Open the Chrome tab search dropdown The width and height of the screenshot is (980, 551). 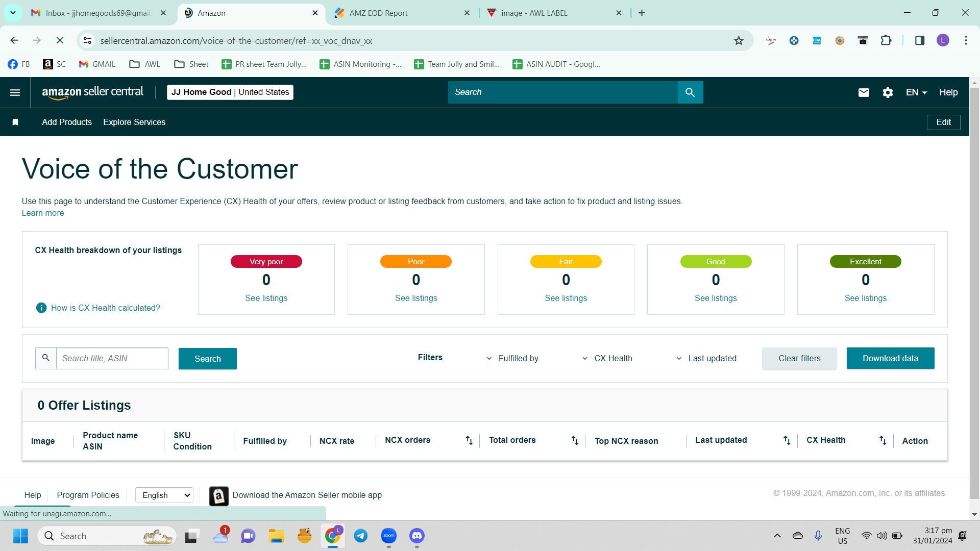pos(13,13)
